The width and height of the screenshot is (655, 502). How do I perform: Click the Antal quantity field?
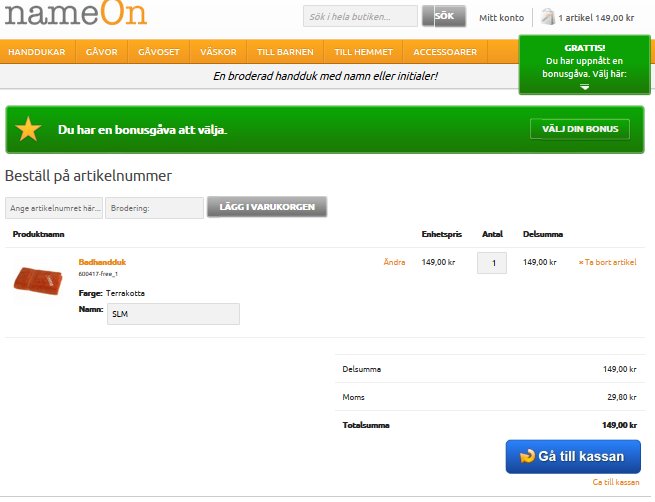(x=492, y=263)
